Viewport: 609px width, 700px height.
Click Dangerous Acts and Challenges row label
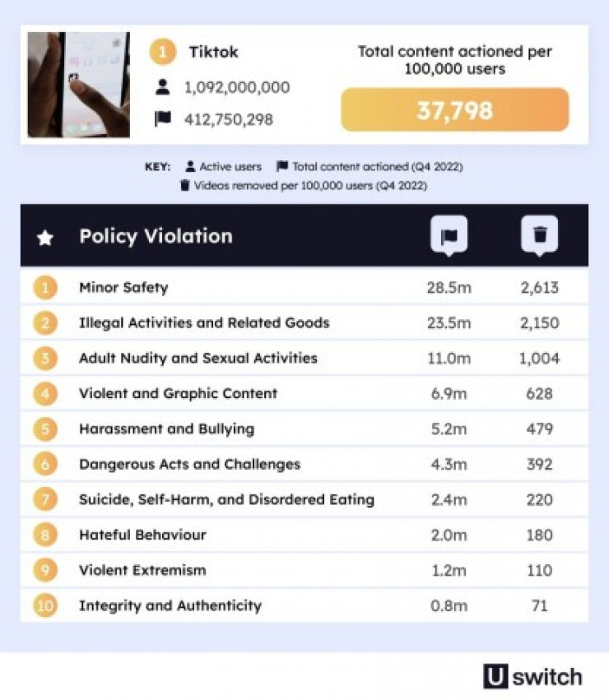pyautogui.click(x=189, y=464)
